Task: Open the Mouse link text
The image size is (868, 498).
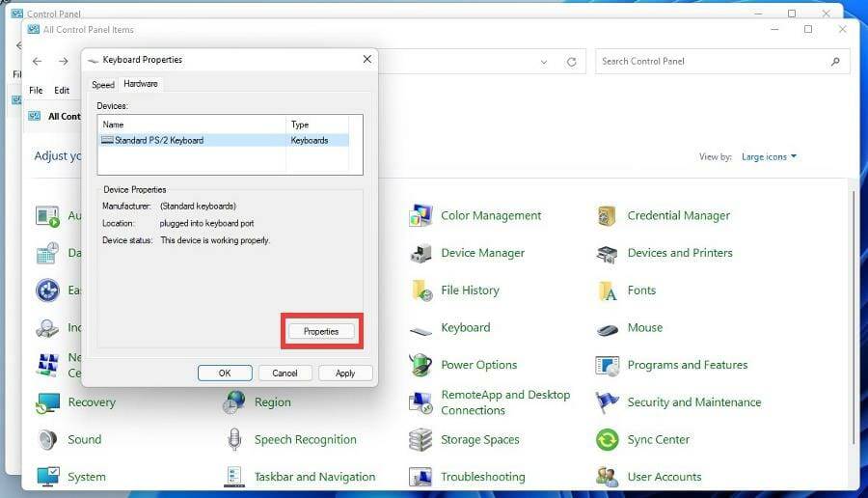Action: [645, 327]
